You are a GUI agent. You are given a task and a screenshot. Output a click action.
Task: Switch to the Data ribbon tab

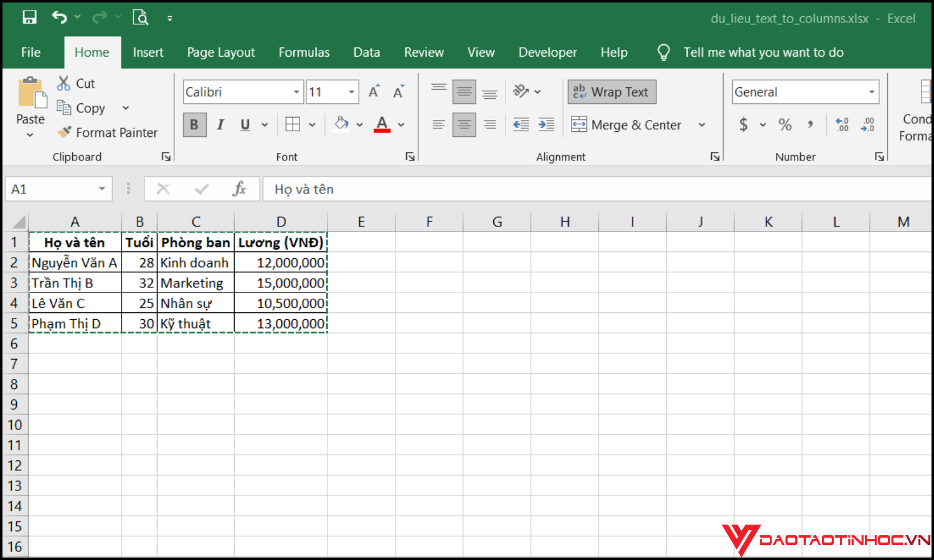366,52
